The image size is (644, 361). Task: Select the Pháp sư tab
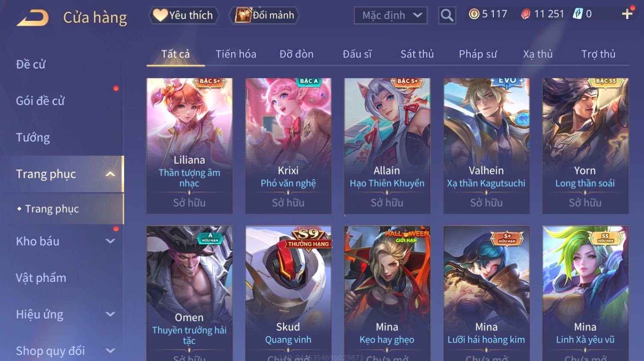pyautogui.click(x=478, y=54)
